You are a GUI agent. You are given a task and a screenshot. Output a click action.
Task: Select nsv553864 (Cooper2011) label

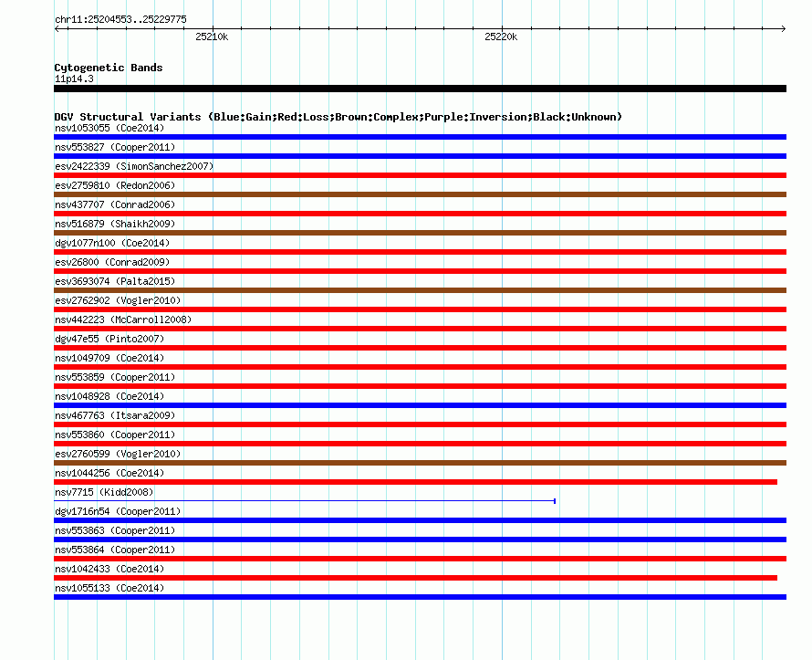pyautogui.click(x=115, y=550)
